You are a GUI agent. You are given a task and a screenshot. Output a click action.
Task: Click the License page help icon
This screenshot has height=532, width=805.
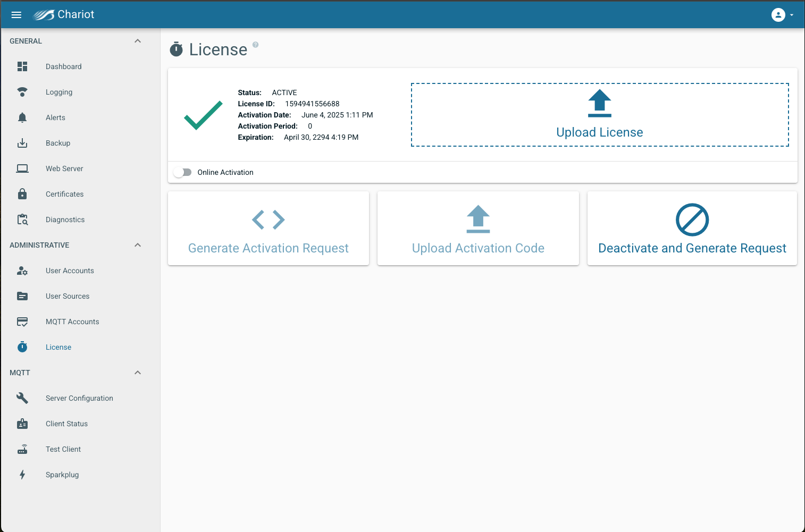(x=255, y=45)
